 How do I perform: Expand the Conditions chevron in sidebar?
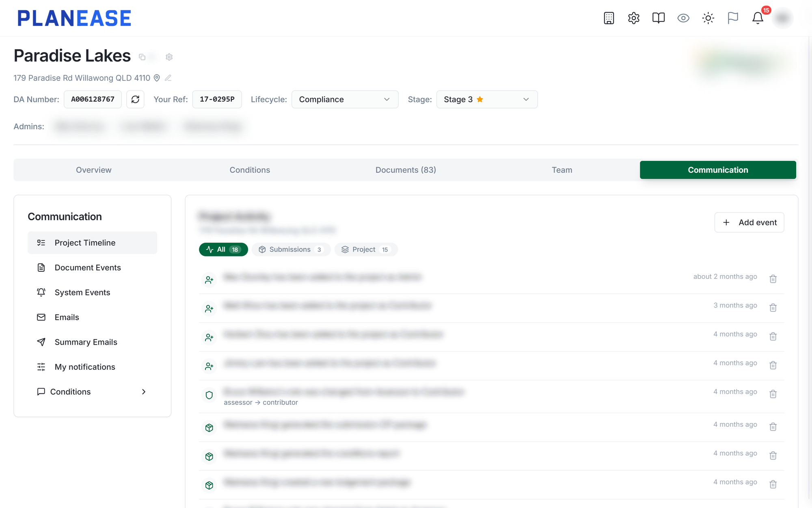(x=143, y=392)
